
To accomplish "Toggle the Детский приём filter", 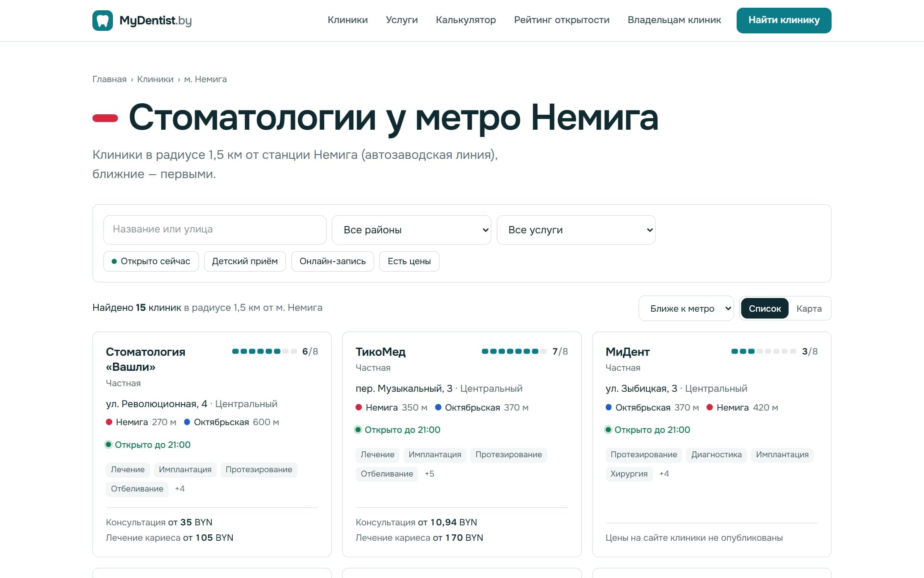I will click(245, 261).
